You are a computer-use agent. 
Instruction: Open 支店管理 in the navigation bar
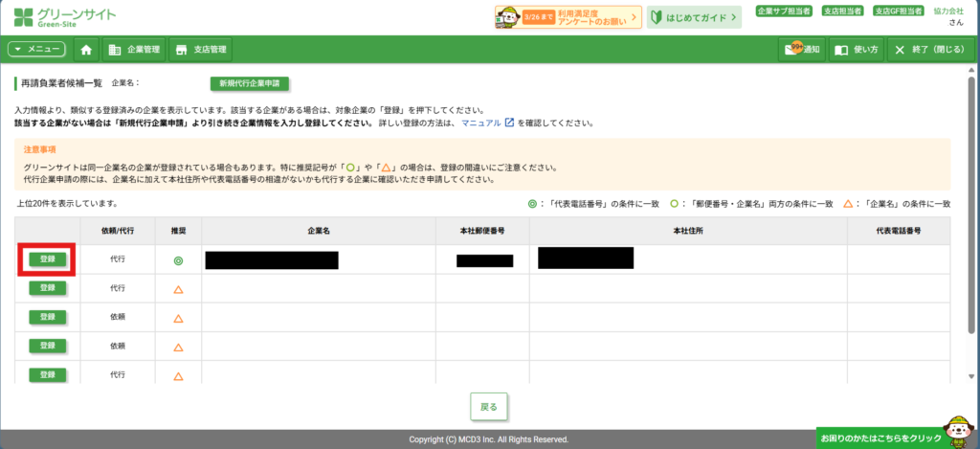tap(201, 50)
